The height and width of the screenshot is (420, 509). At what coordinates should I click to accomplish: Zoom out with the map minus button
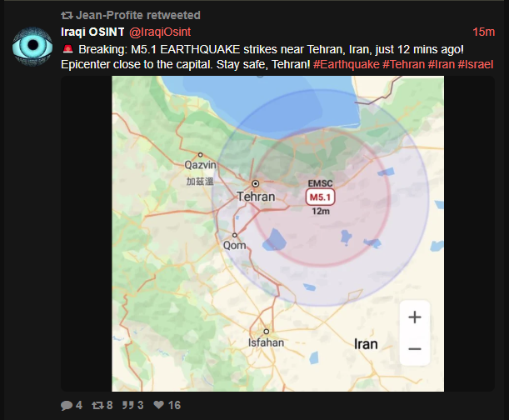tap(415, 349)
